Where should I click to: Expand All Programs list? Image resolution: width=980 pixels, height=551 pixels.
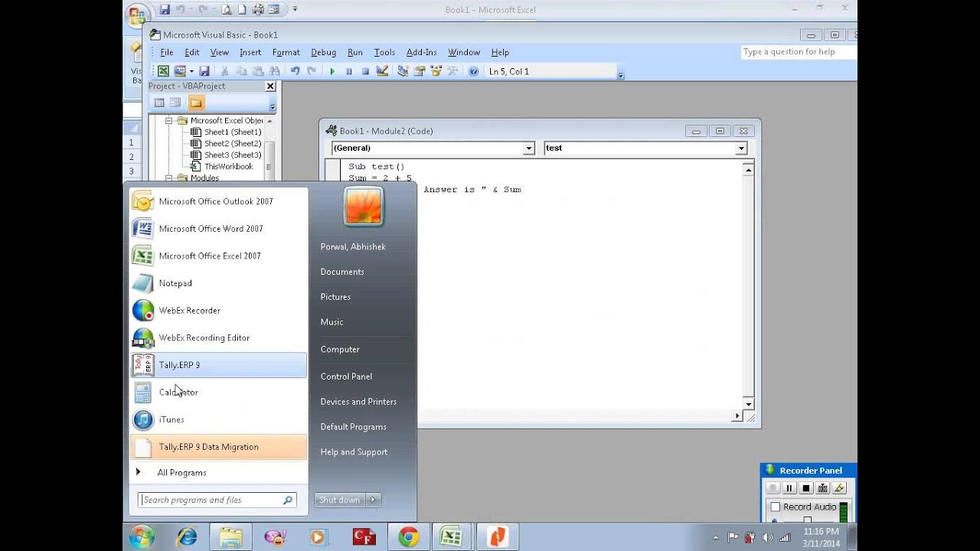coord(218,473)
